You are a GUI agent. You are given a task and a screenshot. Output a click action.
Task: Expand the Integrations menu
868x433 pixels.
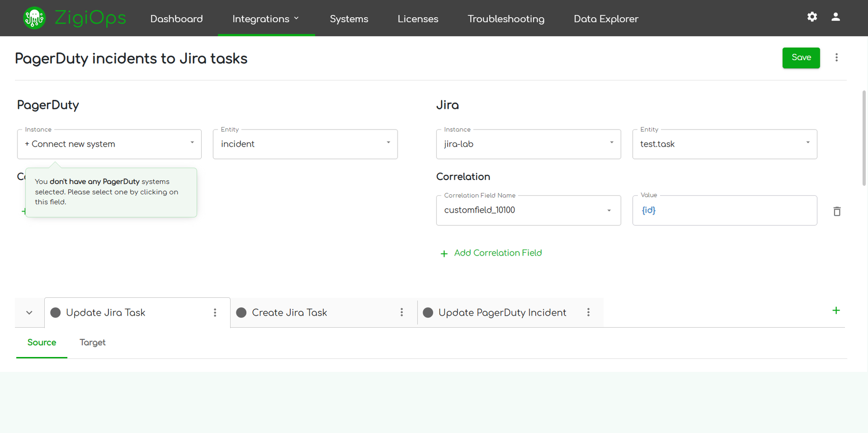pos(266,19)
